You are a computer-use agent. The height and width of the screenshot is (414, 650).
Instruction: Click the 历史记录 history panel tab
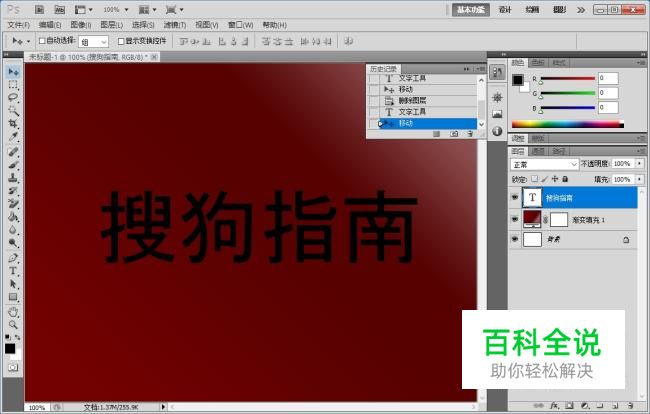[x=383, y=68]
